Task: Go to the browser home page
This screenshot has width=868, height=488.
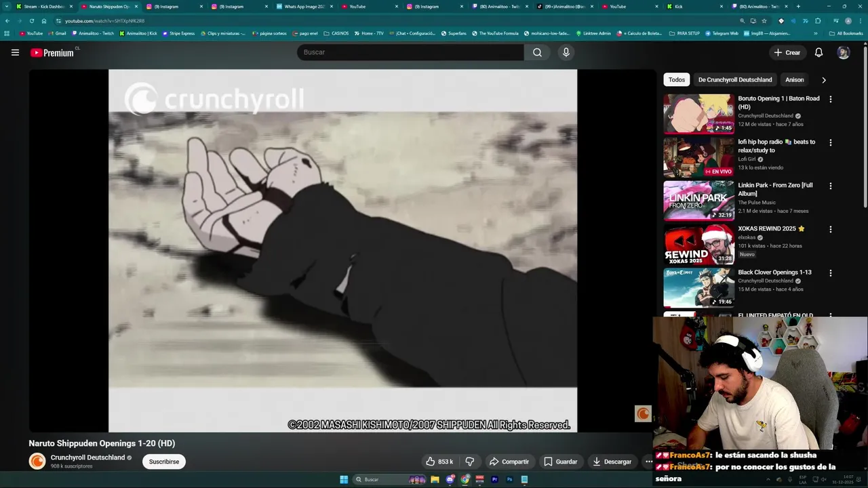Action: pos(44,21)
